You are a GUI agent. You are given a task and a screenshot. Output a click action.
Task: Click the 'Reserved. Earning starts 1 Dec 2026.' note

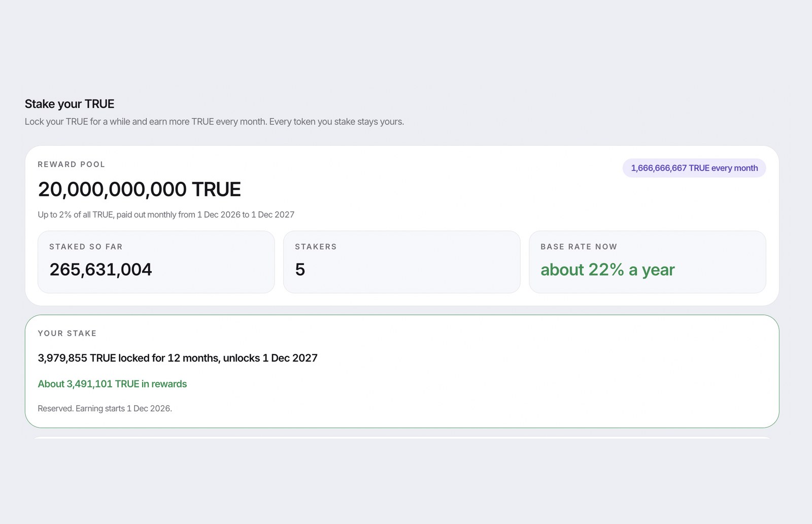click(105, 408)
